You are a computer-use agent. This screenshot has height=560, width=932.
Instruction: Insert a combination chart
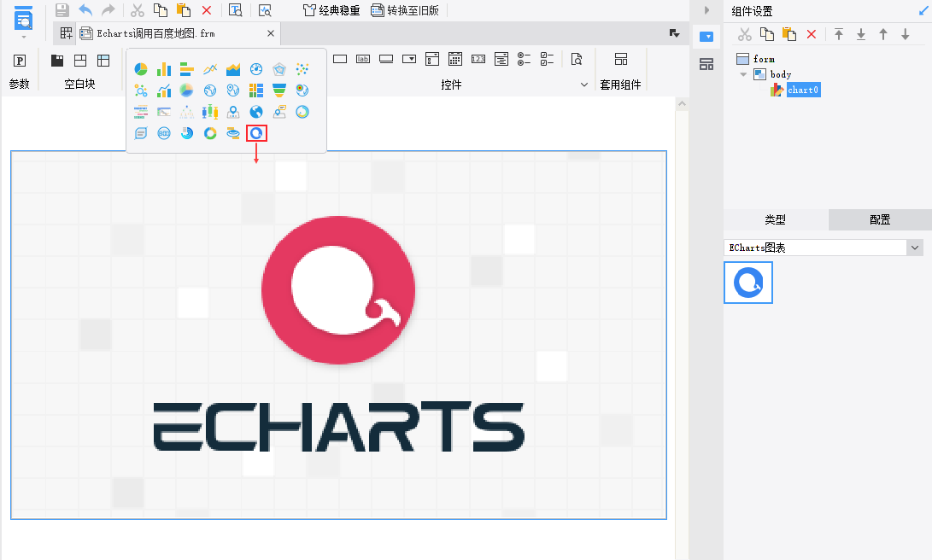click(164, 90)
